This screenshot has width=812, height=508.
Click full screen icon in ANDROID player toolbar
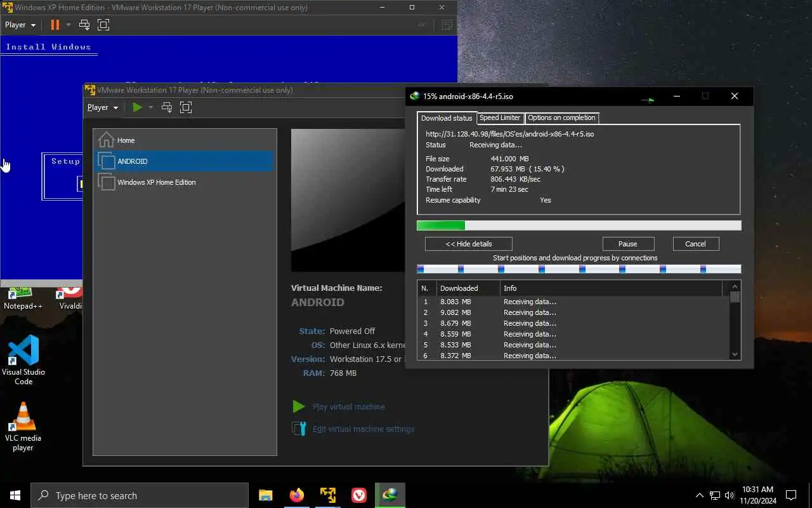coord(186,107)
